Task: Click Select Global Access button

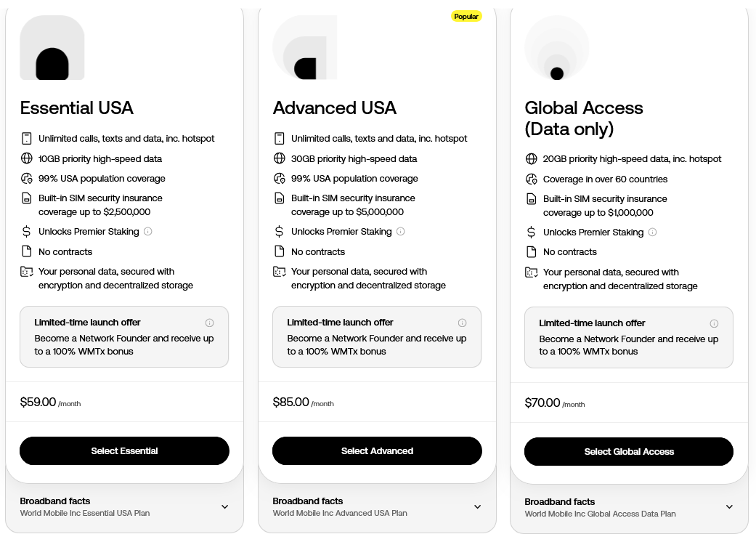Action: [x=629, y=452]
